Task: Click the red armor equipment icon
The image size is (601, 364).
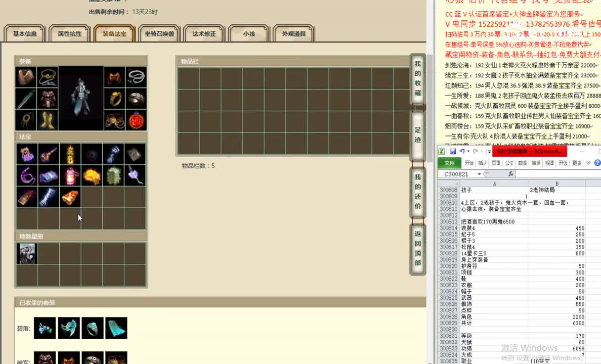Action: click(48, 99)
